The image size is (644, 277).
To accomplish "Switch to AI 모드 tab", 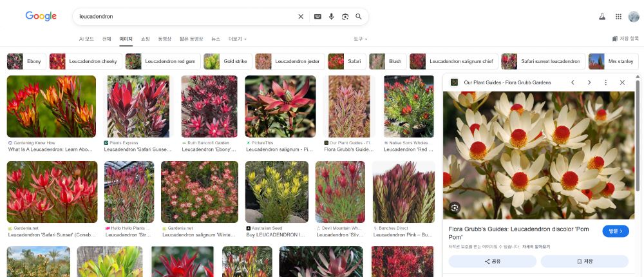I will (x=86, y=39).
